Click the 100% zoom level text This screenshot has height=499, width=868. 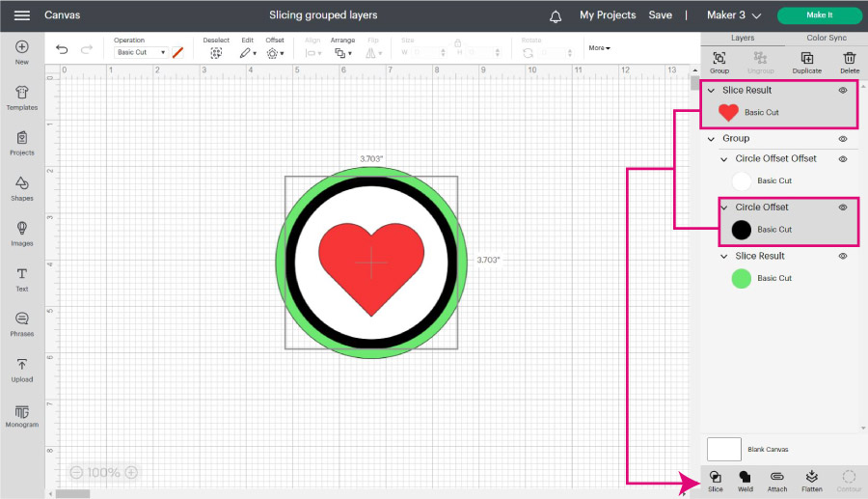pos(103,472)
